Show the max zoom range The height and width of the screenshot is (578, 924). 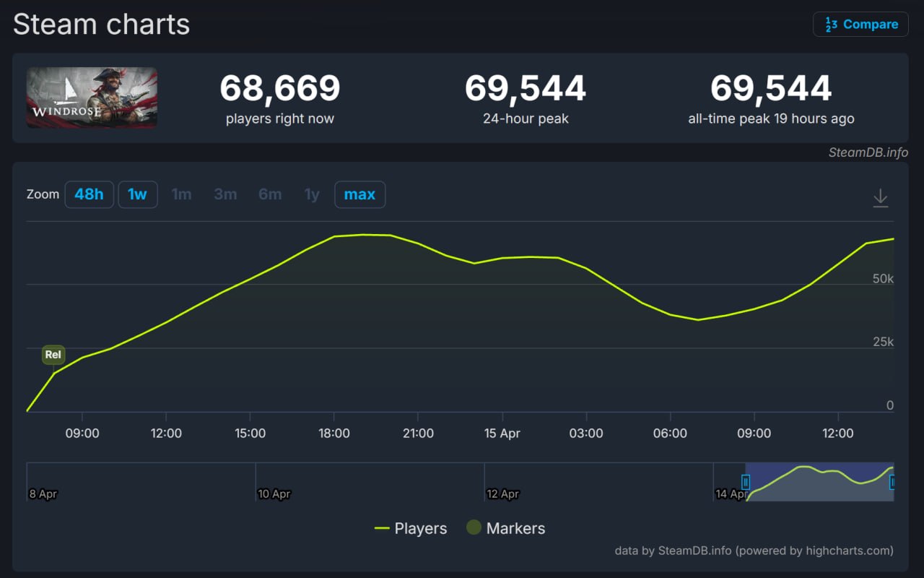[359, 195]
